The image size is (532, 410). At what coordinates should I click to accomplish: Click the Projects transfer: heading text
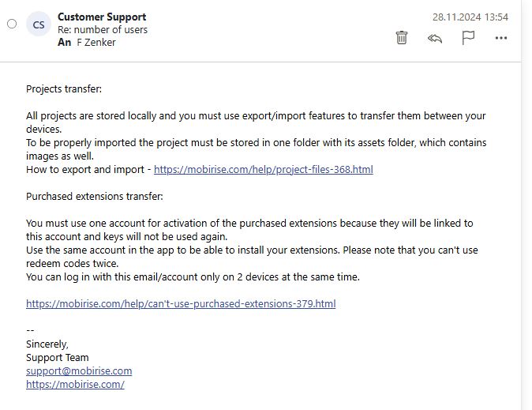64,88
